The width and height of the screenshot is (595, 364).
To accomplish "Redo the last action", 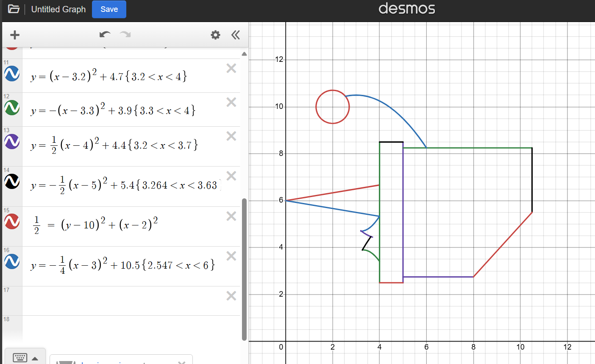I will pyautogui.click(x=125, y=34).
